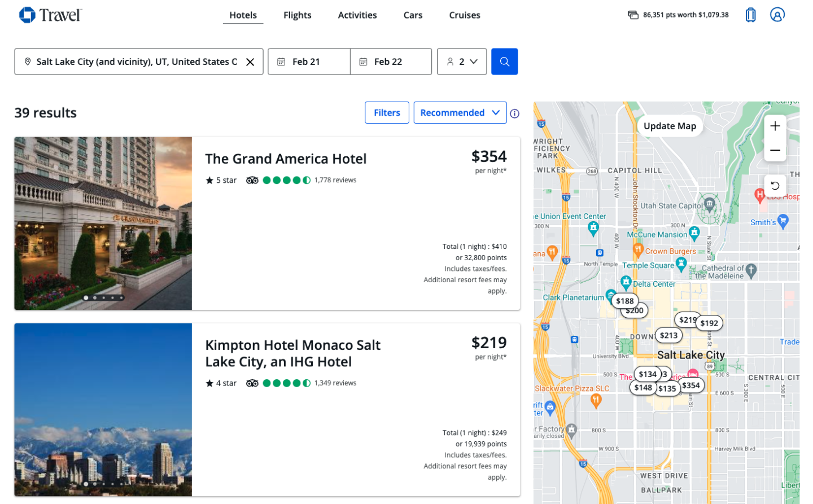This screenshot has width=813, height=504.
Task: Click the Kimpton Hotel Monaco photo
Action: [x=103, y=409]
